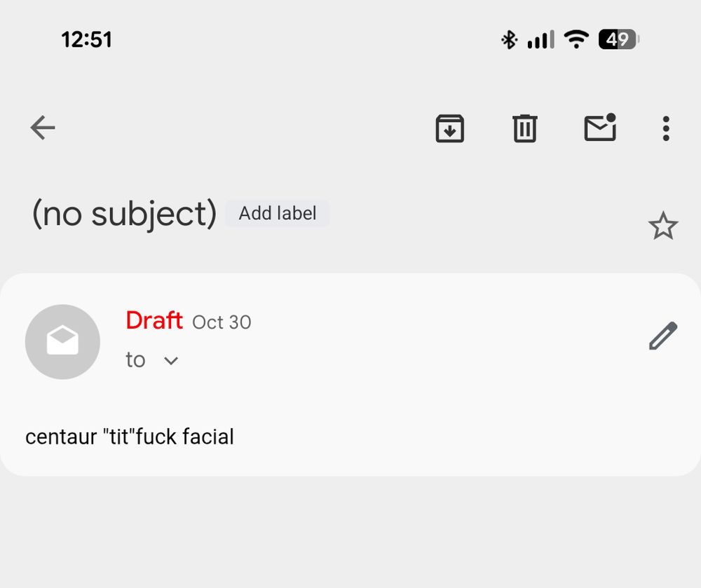The height and width of the screenshot is (588, 701).
Task: Tap the Oct 30 date
Action: pos(222,322)
